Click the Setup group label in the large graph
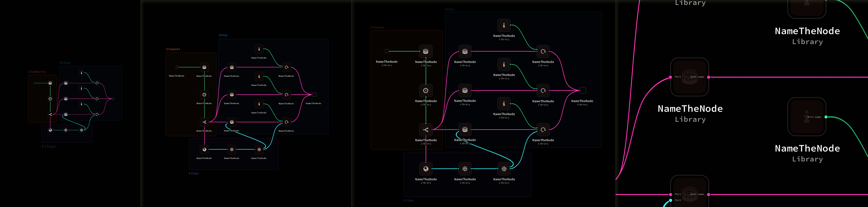The width and height of the screenshot is (868, 207). pyautogui.click(x=449, y=9)
